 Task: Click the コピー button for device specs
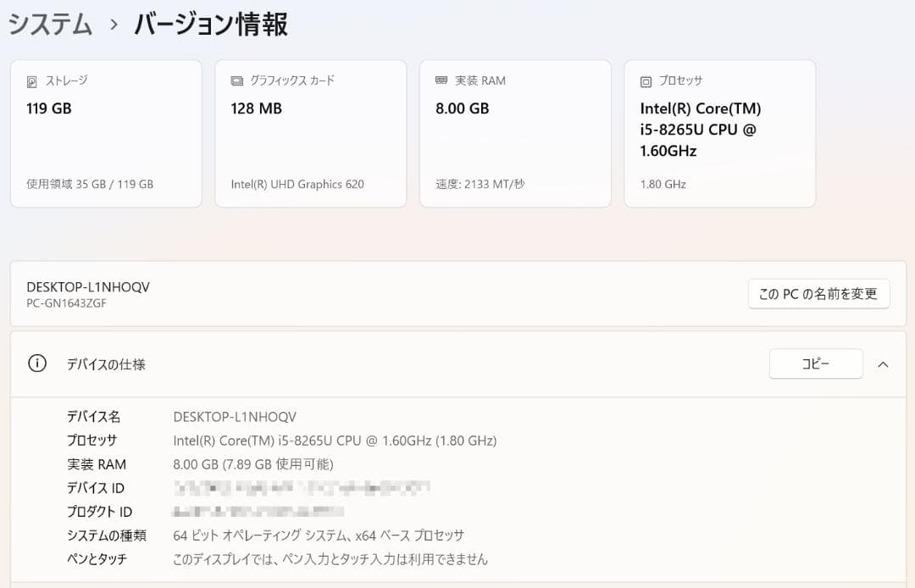pos(815,363)
